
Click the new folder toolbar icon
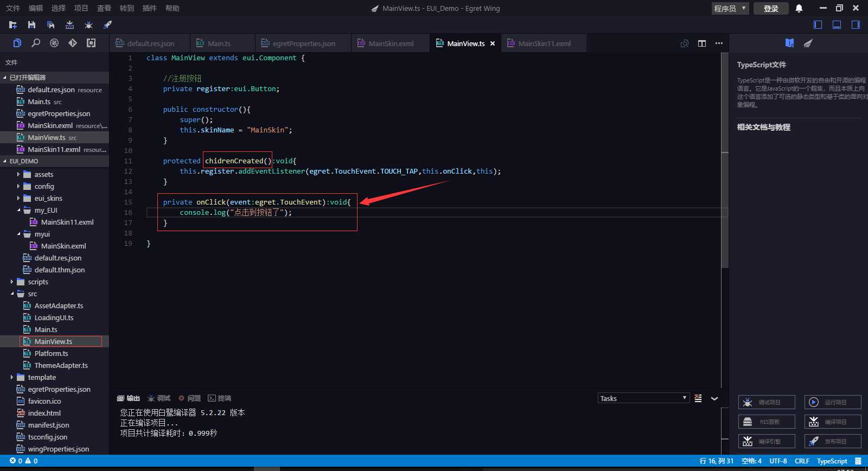[x=13, y=25]
